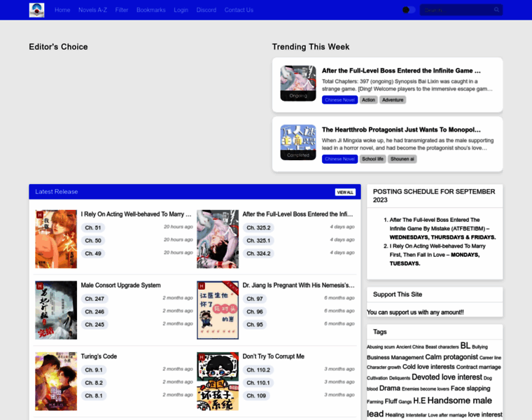Open chapter Ch. 50
The height and width of the screenshot is (420, 532).
93,241
